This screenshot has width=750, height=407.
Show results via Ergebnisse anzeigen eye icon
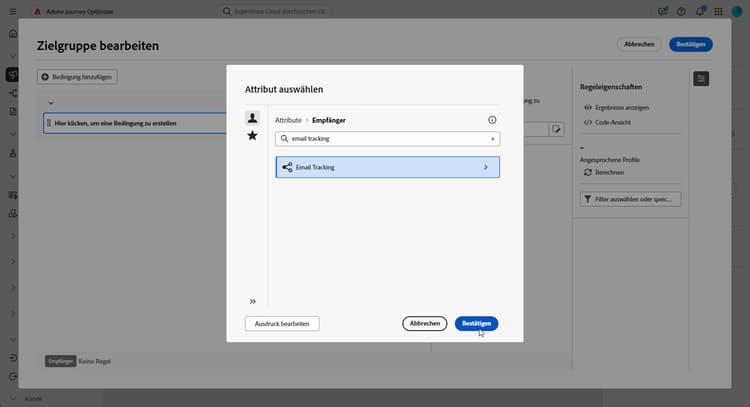617,108
